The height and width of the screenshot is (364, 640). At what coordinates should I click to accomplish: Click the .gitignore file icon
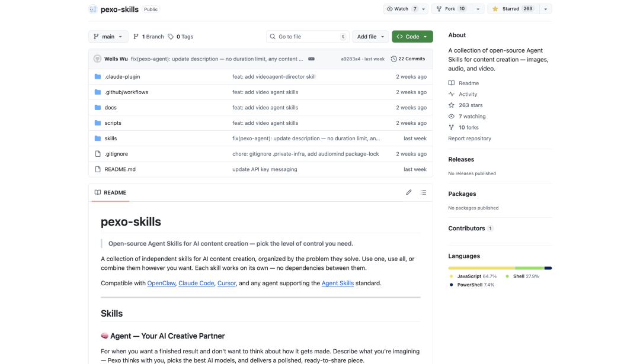(x=98, y=154)
